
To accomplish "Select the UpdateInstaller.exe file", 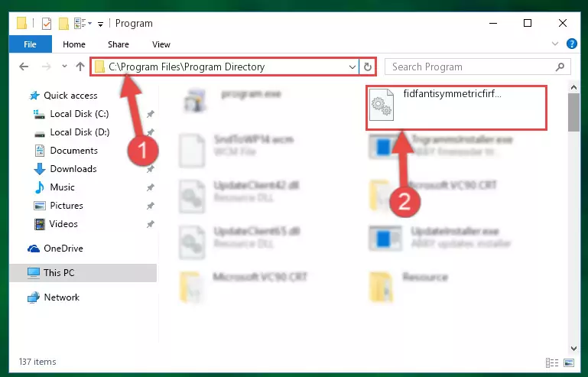I will (x=440, y=238).
